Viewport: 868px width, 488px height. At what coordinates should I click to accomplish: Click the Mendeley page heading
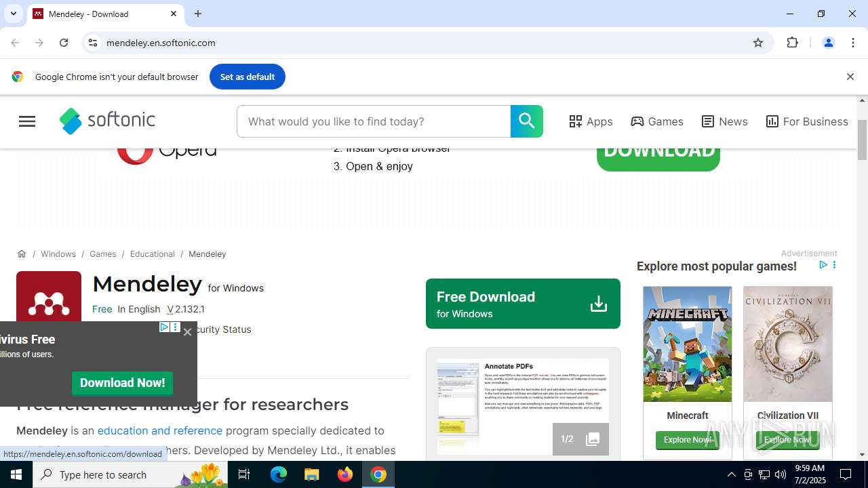(147, 284)
